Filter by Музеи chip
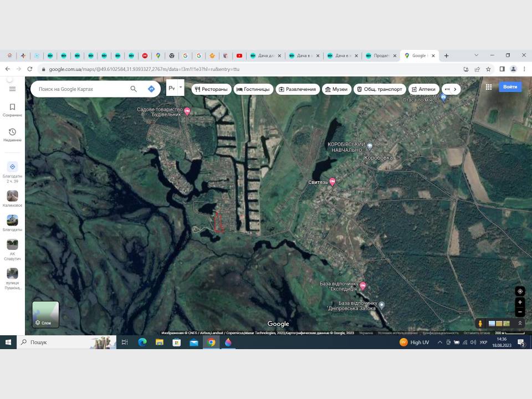The width and height of the screenshot is (532, 399). click(336, 89)
